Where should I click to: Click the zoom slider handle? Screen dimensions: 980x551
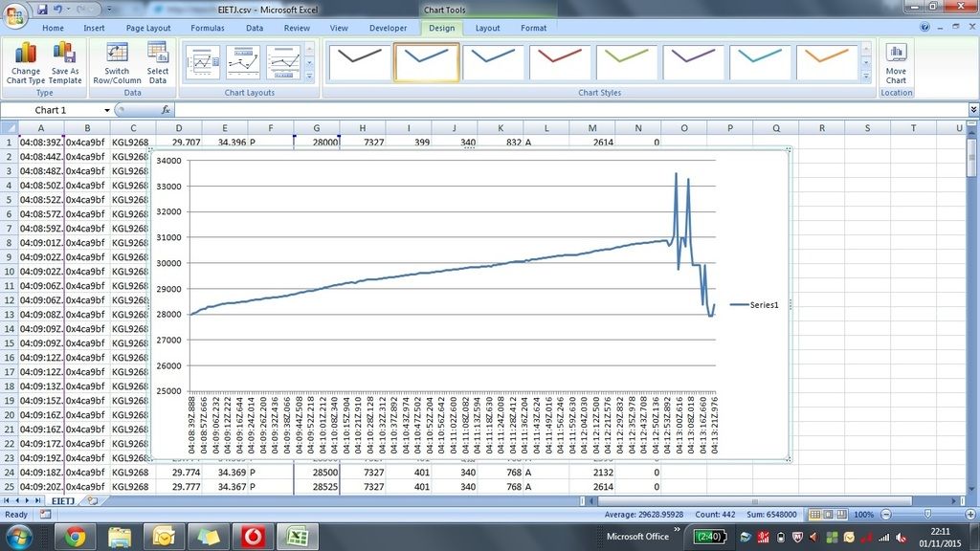coord(927,514)
